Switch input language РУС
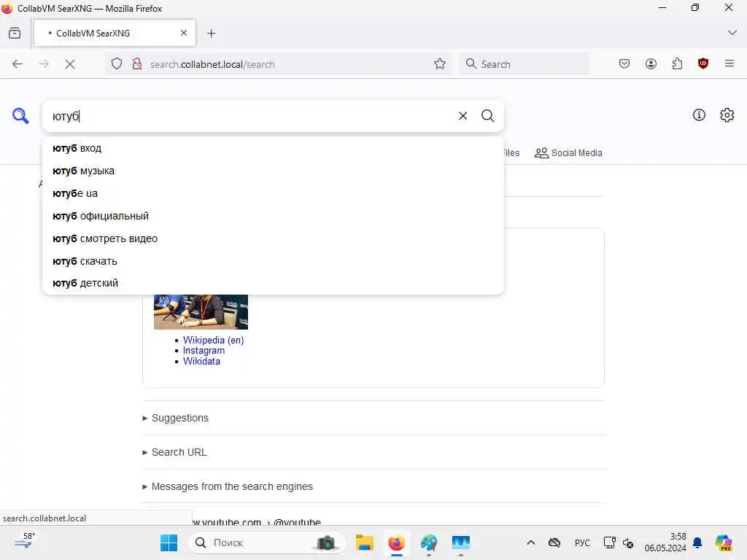The height and width of the screenshot is (560, 747). point(582,542)
